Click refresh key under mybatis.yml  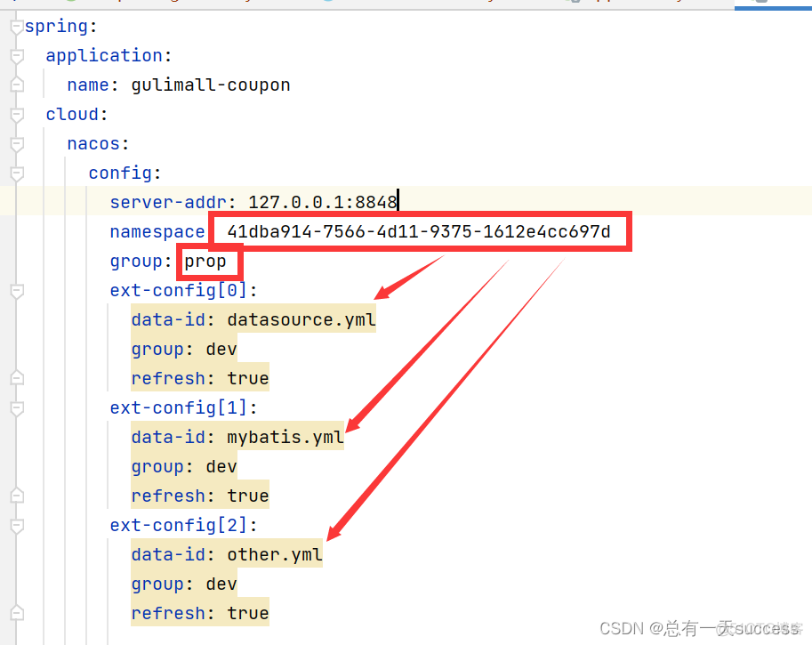(x=168, y=496)
